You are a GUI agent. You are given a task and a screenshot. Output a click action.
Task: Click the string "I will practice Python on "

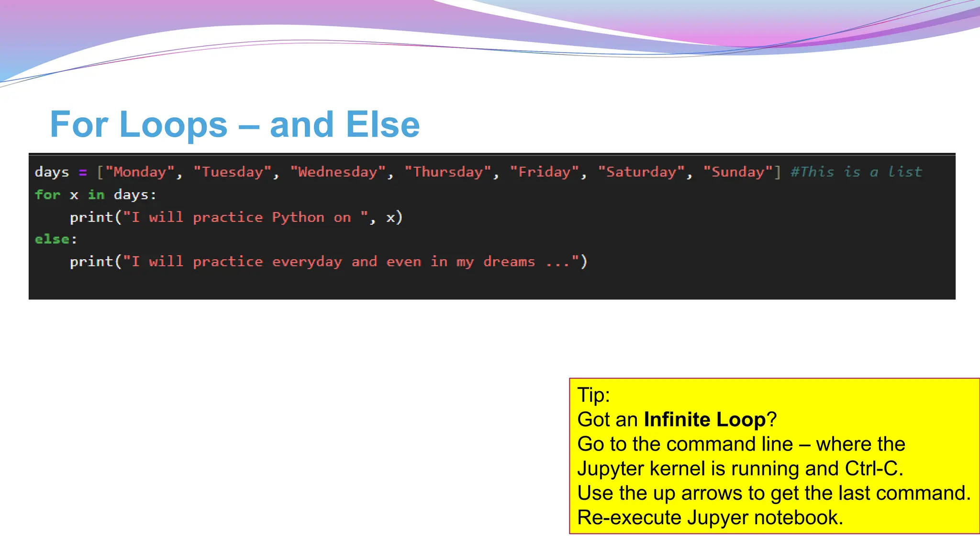[246, 217]
